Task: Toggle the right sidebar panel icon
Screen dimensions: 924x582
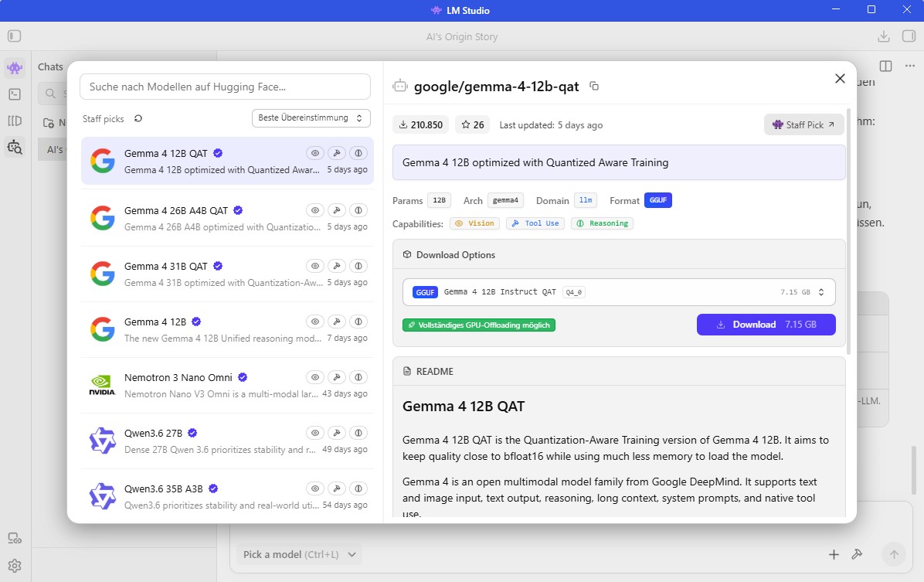Action: [909, 36]
